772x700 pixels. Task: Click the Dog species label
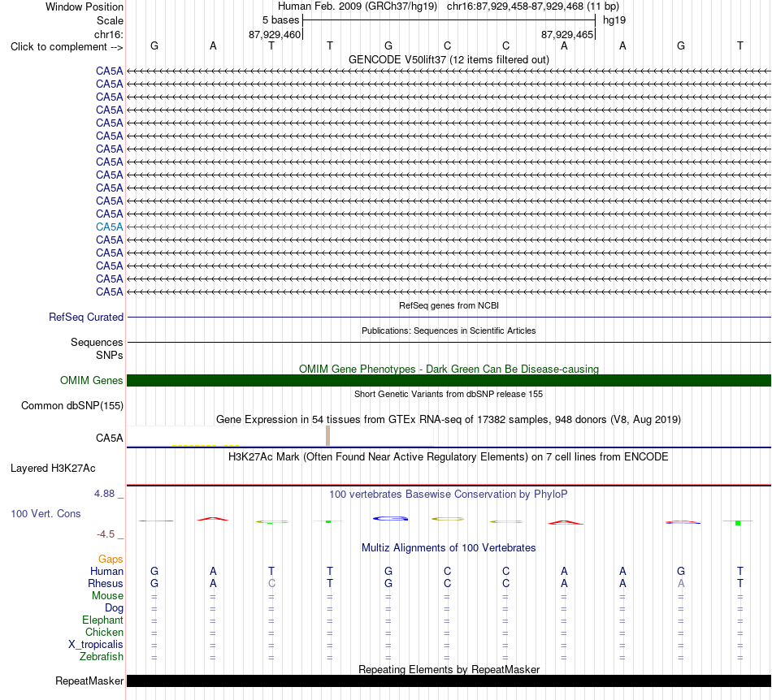[x=114, y=608]
